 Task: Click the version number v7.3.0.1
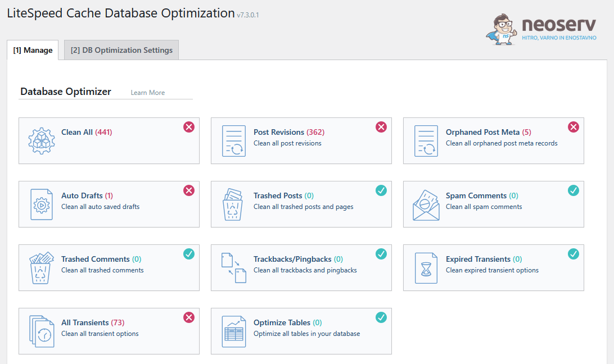click(x=248, y=15)
